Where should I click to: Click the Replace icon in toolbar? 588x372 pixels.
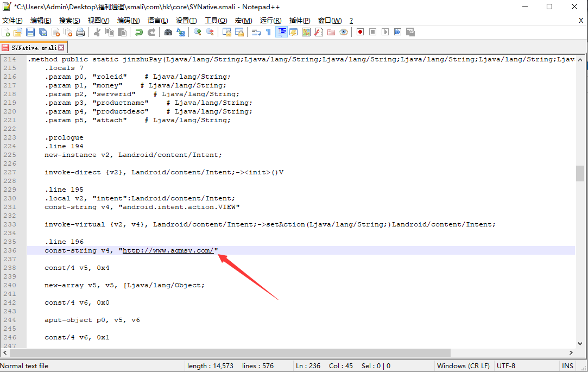tap(181, 33)
